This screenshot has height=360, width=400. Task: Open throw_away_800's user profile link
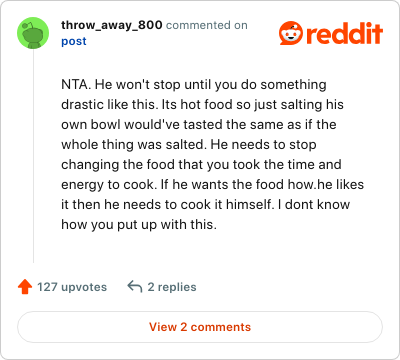[112, 25]
